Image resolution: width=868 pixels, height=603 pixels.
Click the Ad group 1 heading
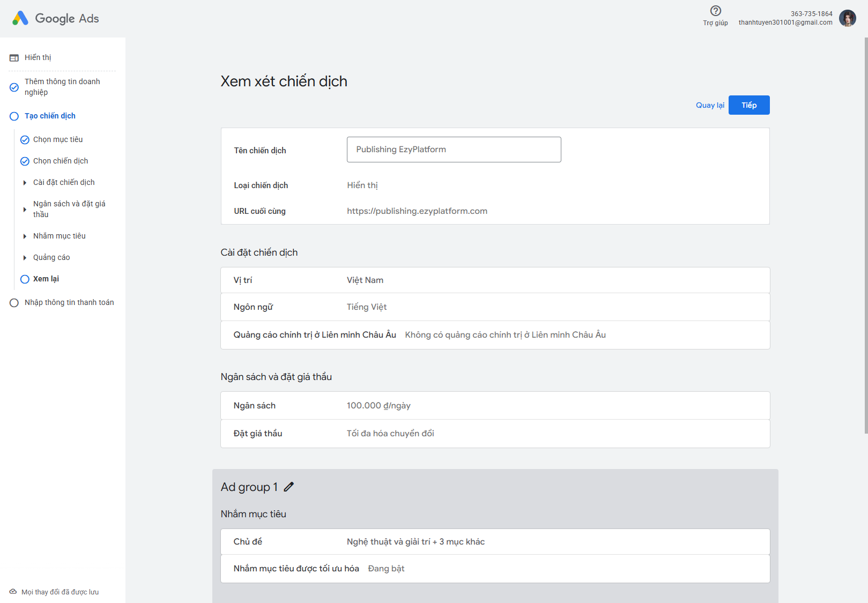(249, 487)
